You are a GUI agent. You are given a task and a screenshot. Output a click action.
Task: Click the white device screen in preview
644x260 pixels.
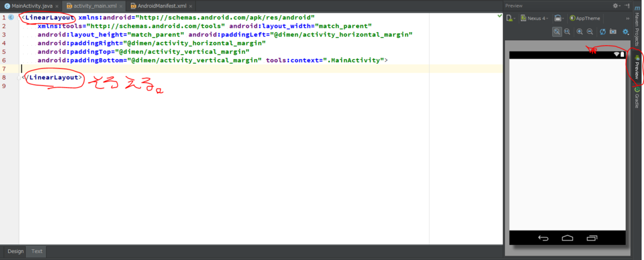567,145
